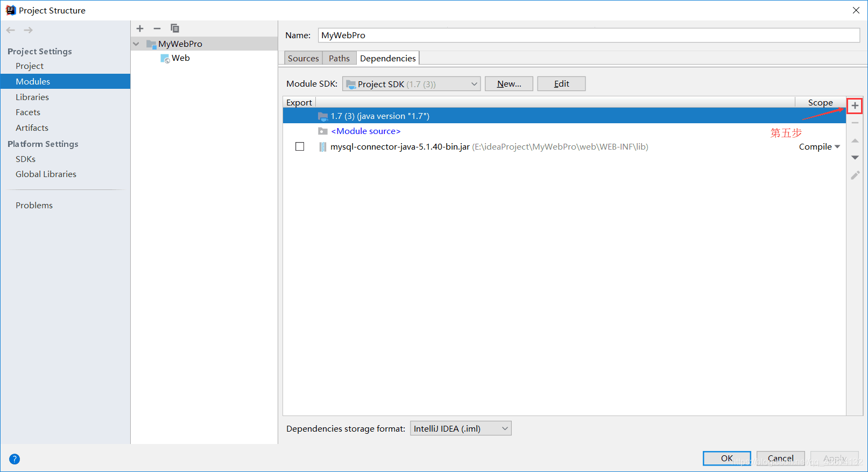Toggle export checkbox for mysql-connector jar
868x472 pixels.
(x=300, y=147)
